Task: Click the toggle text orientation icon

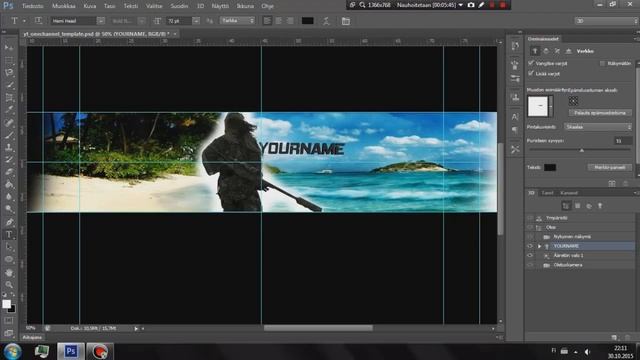Action: (x=38, y=20)
